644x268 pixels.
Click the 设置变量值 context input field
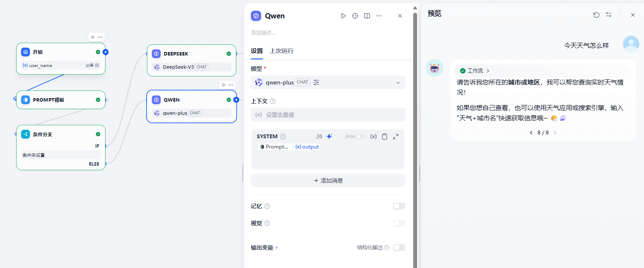tap(328, 115)
